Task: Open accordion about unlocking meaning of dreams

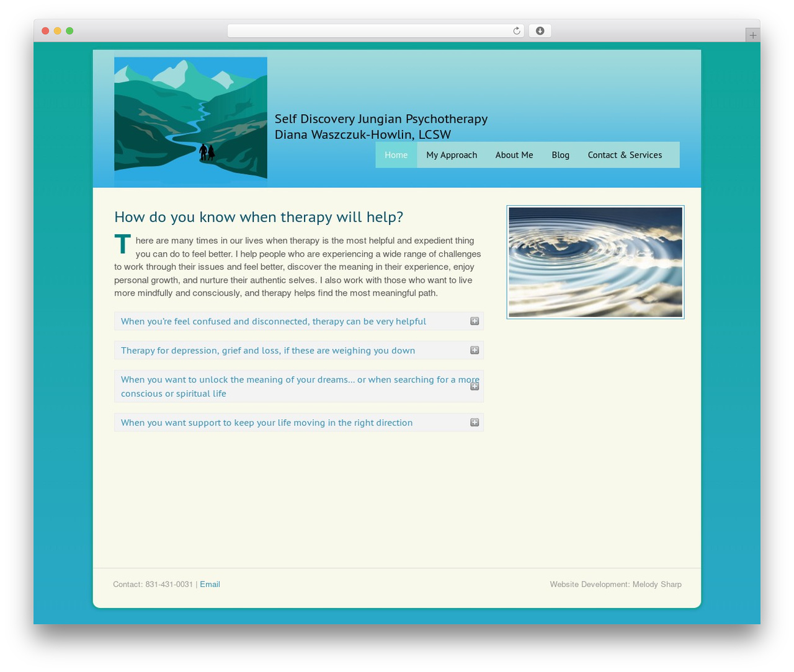Action: pos(299,386)
